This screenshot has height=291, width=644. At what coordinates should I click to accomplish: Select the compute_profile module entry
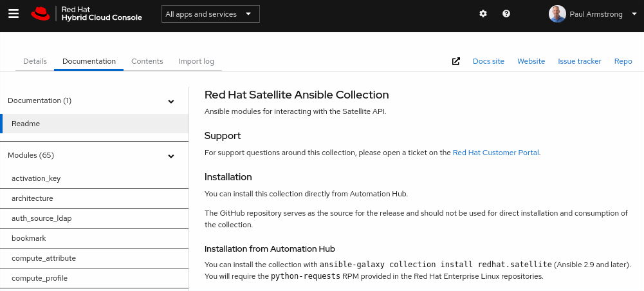[39, 278]
